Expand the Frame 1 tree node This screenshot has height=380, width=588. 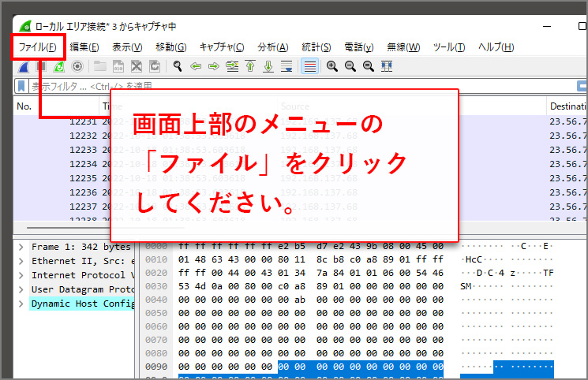pos(21,247)
